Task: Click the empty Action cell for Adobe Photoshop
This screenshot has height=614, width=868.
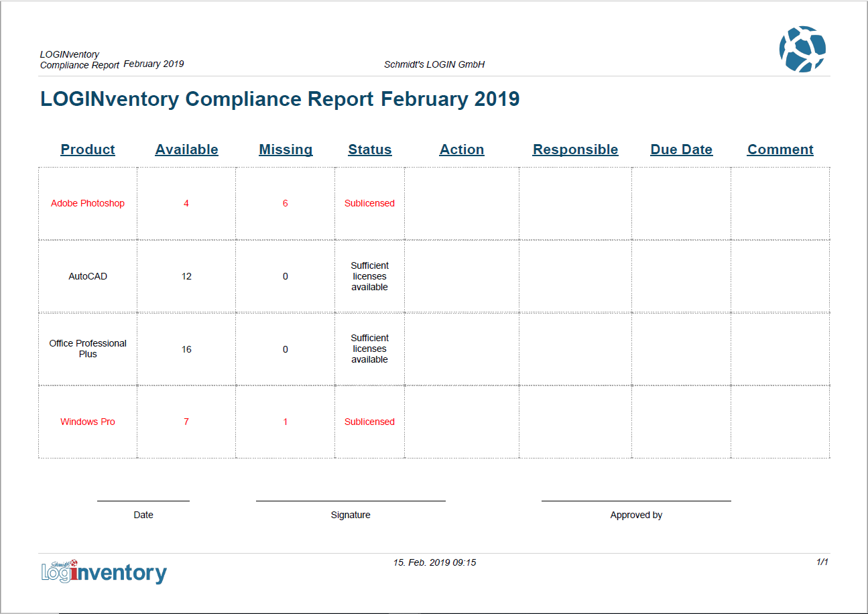Action: tap(462, 203)
